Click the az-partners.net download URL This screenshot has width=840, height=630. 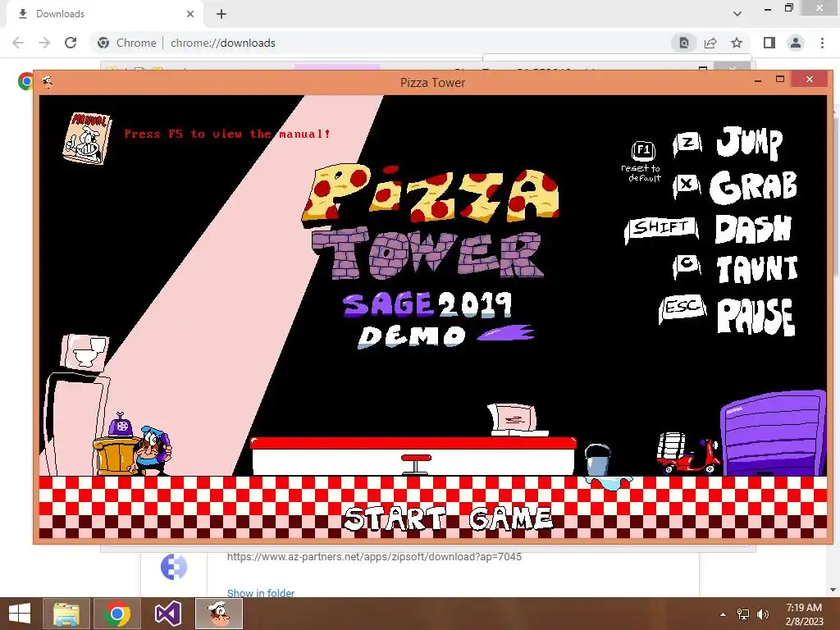[x=374, y=557]
